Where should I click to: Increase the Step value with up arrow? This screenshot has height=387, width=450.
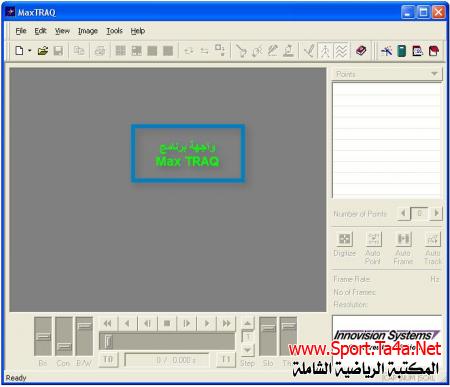248,323
